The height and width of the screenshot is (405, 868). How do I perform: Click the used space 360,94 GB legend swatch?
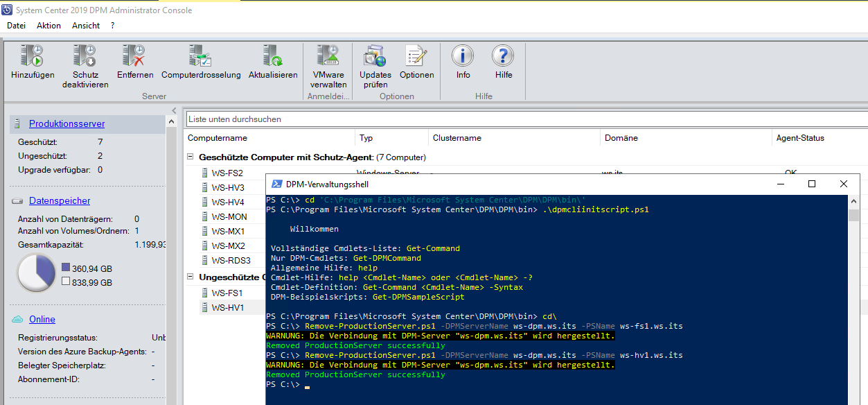coord(65,268)
